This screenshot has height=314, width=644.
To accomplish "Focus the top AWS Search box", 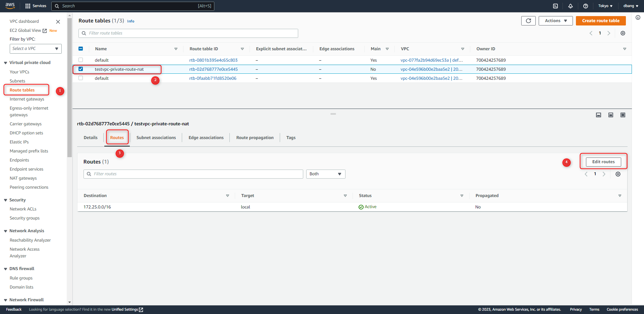I will (x=133, y=6).
